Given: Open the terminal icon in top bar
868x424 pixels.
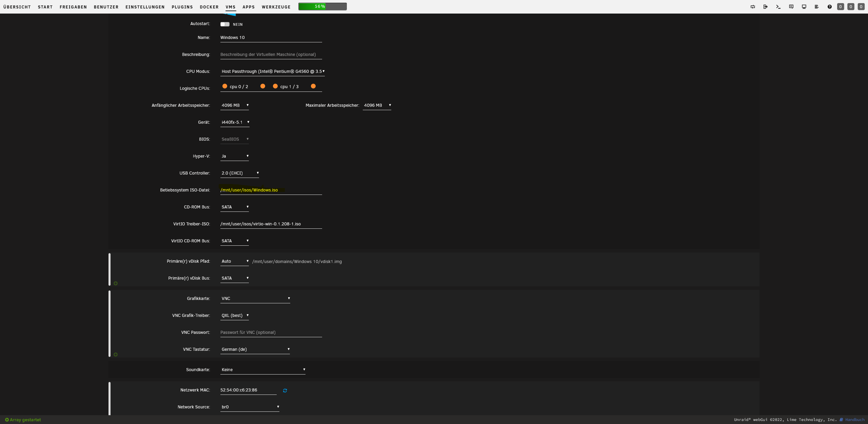Looking at the screenshot, I should [x=778, y=7].
